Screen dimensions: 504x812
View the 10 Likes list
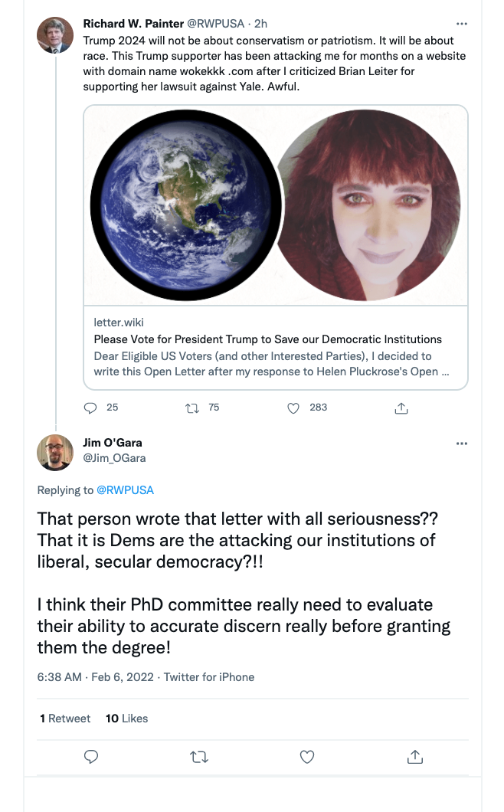(x=127, y=719)
